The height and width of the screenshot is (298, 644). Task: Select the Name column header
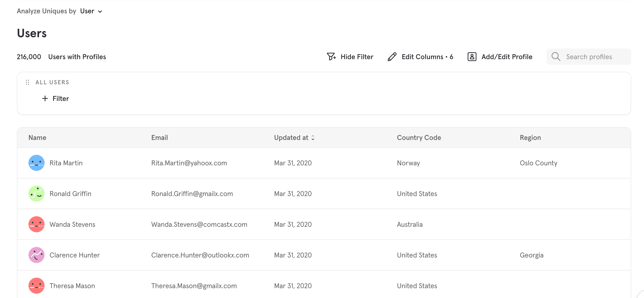coord(37,137)
